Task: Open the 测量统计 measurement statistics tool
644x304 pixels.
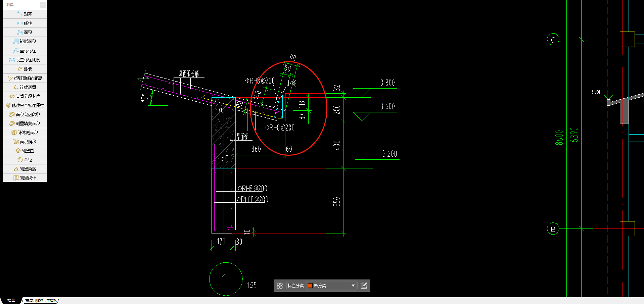Action: (x=25, y=178)
